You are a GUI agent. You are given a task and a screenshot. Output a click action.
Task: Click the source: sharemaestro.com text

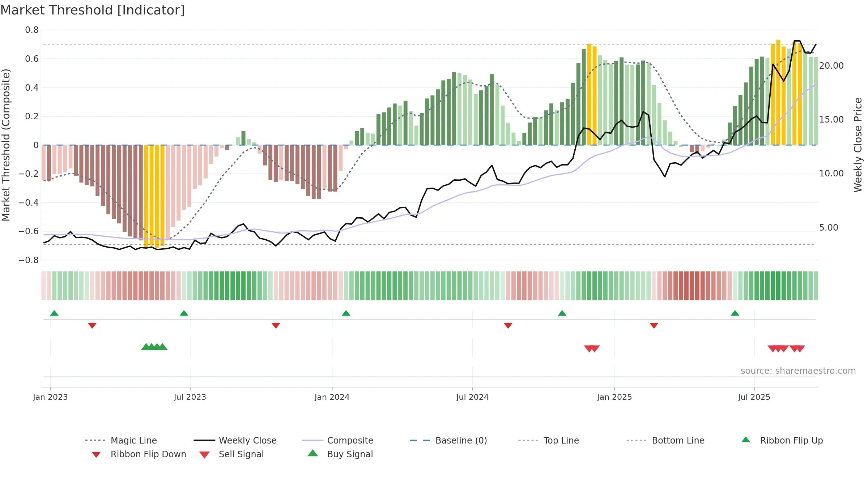click(x=798, y=371)
